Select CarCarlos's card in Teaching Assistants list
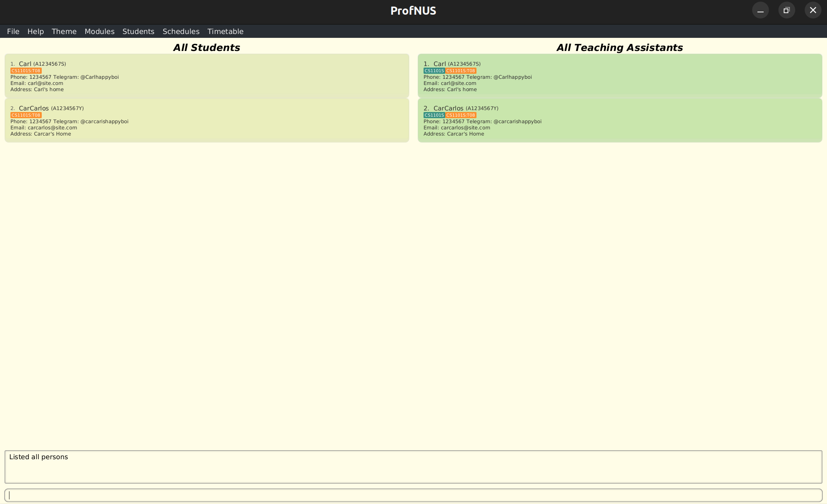 [619, 120]
